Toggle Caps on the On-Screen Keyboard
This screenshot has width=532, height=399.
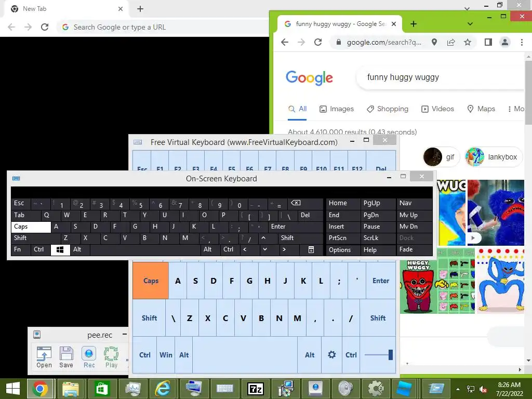click(x=31, y=227)
